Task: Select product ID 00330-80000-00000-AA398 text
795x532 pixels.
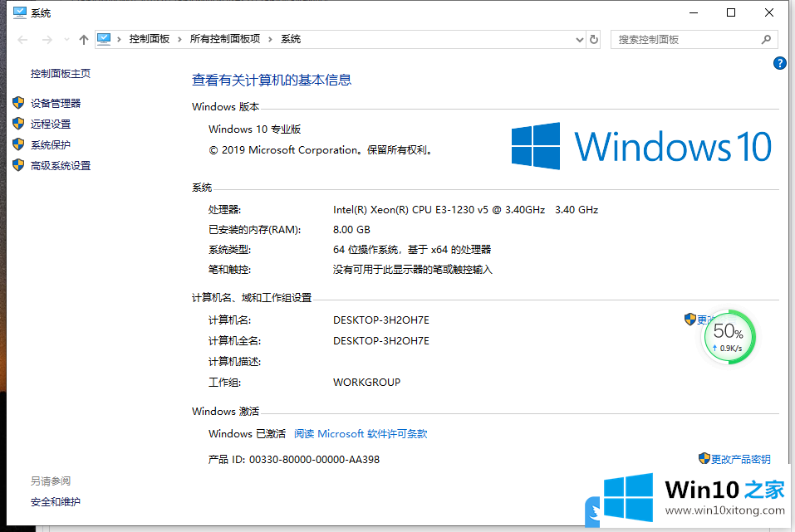Action: [x=314, y=460]
